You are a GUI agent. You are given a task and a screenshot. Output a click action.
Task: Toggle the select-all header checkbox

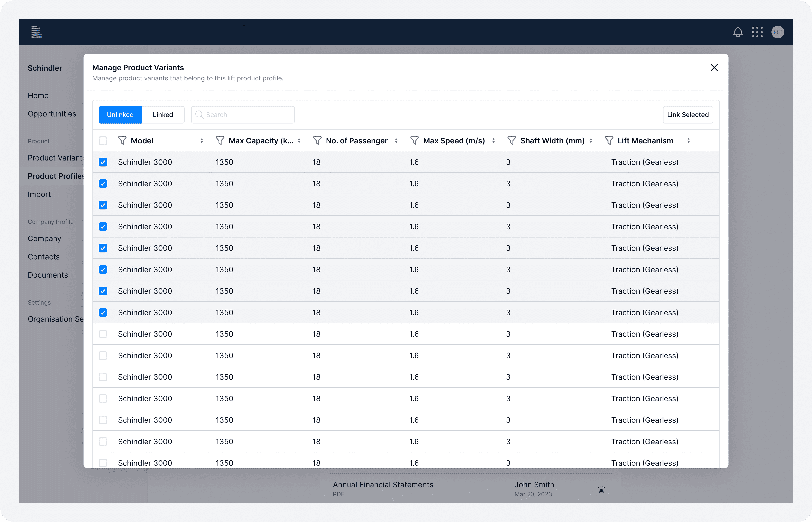click(103, 141)
